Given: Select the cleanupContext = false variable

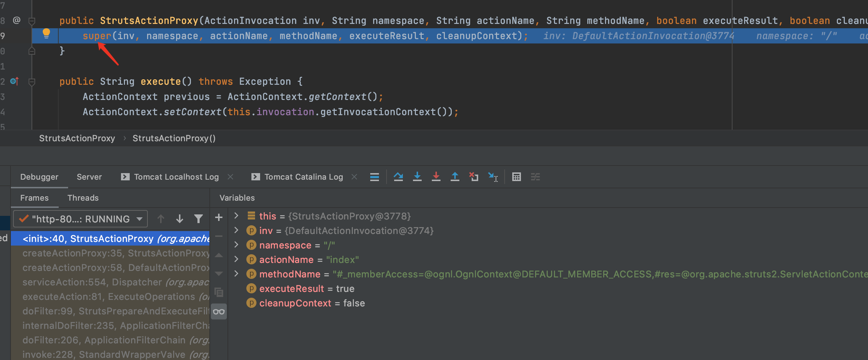Looking at the screenshot, I should click(x=305, y=303).
